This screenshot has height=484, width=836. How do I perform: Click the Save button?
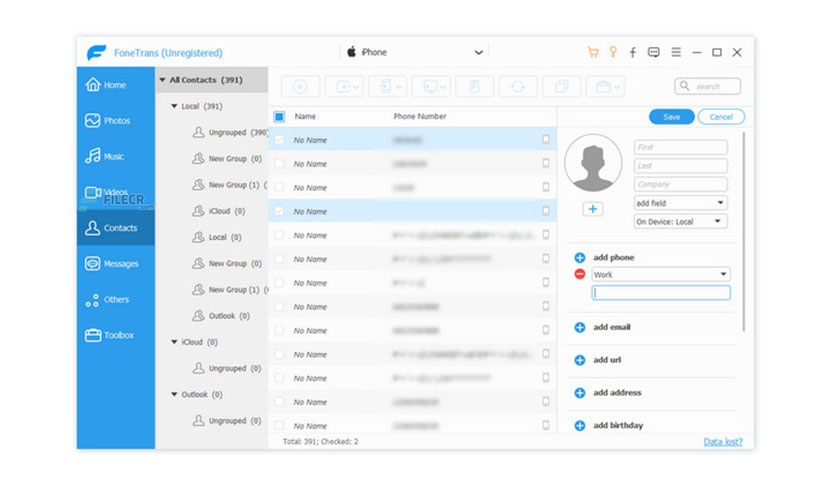671,117
